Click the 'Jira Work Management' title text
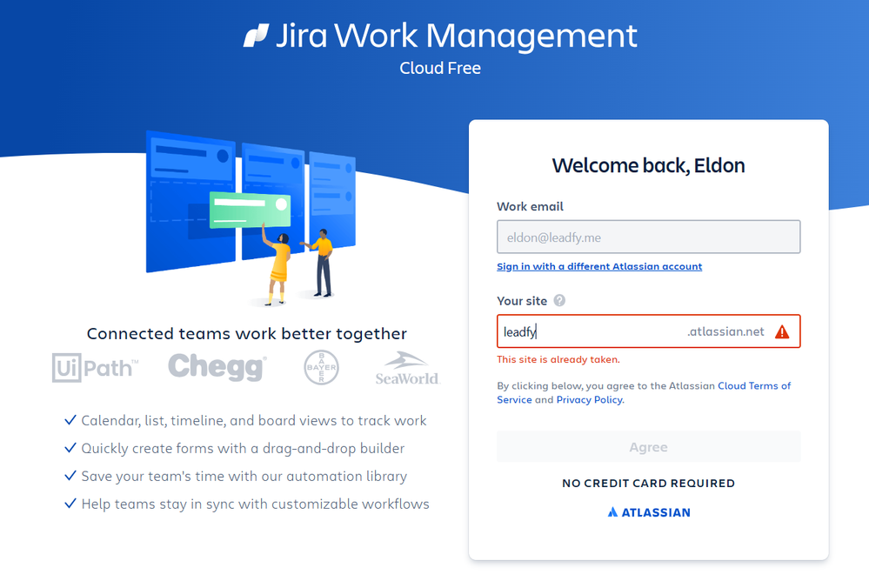This screenshot has height=588, width=869. [x=457, y=36]
